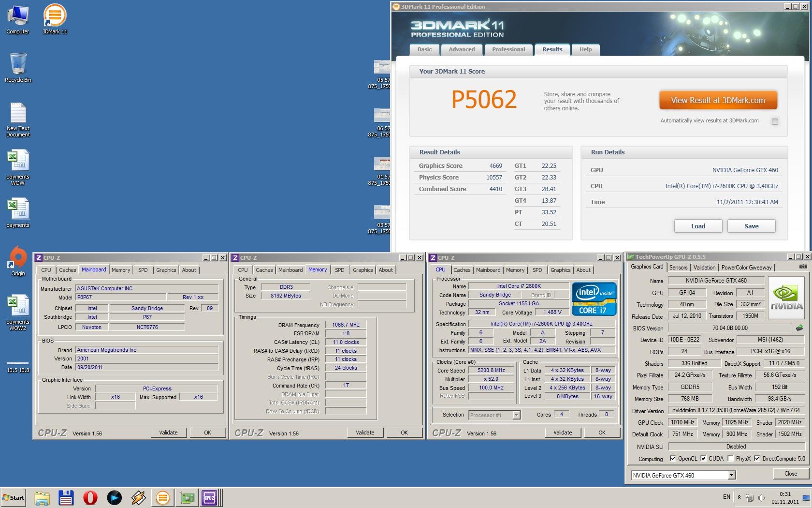
Task: Open Caches tab in Mainboard CPU-Z window
Action: (67, 270)
